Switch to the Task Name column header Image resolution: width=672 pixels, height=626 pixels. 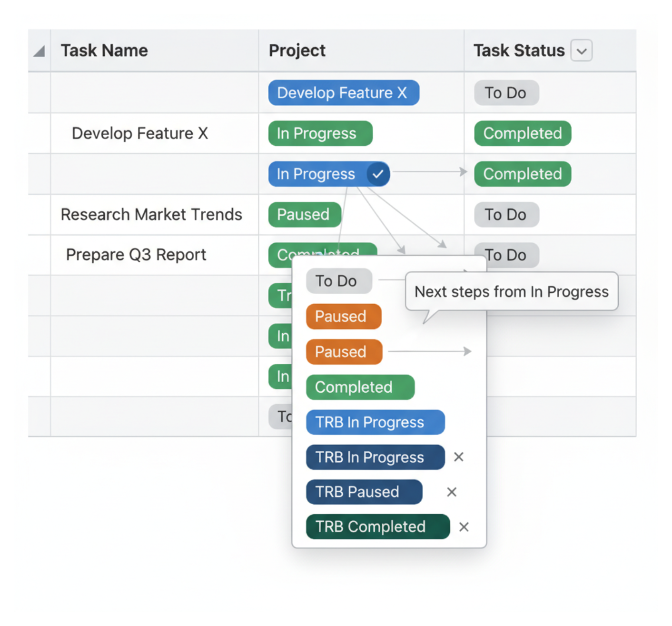pos(104,50)
